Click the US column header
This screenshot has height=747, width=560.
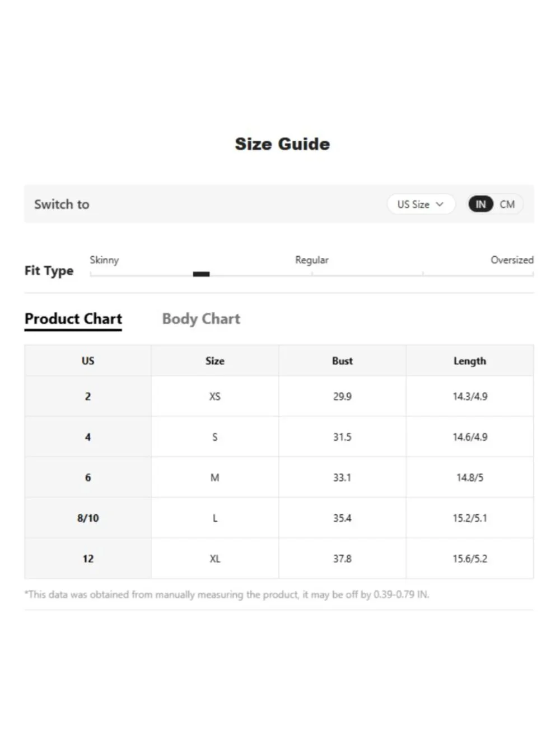tap(88, 361)
